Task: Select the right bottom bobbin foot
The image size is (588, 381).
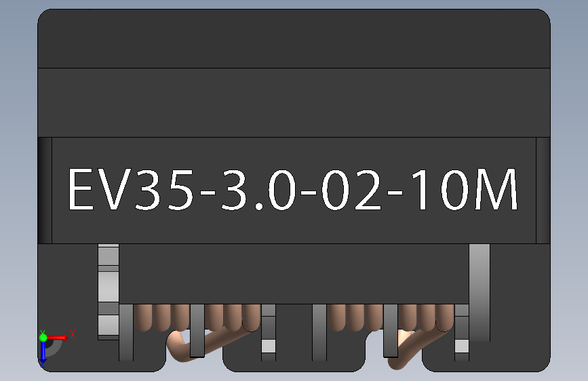Action: click(x=486, y=355)
